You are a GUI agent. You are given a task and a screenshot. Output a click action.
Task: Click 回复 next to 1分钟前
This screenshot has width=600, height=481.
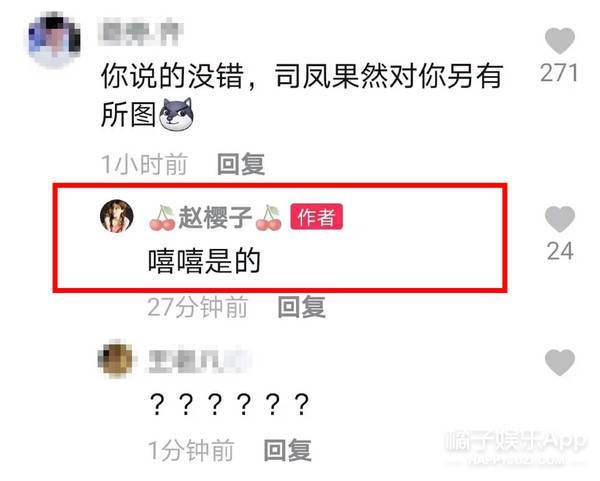pos(287,450)
